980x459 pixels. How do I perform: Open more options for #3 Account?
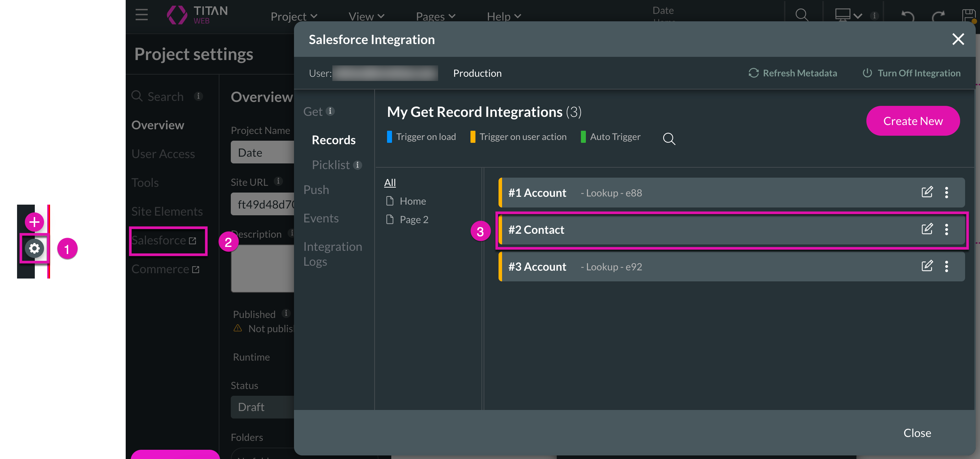946,266
